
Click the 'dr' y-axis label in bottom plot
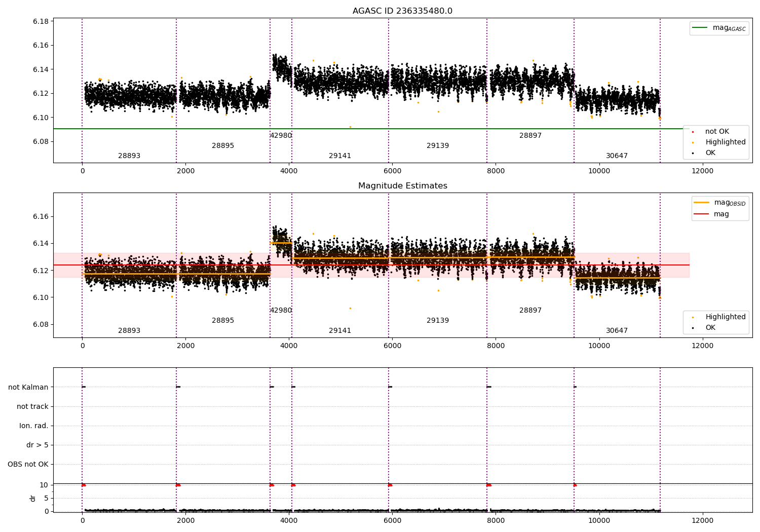coord(33,498)
